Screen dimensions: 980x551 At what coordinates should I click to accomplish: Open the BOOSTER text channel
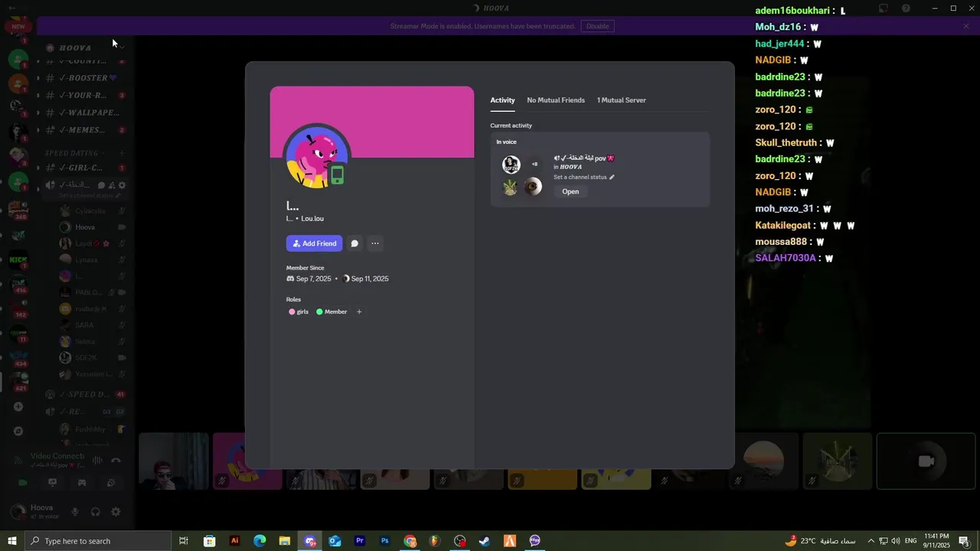pyautogui.click(x=82, y=78)
